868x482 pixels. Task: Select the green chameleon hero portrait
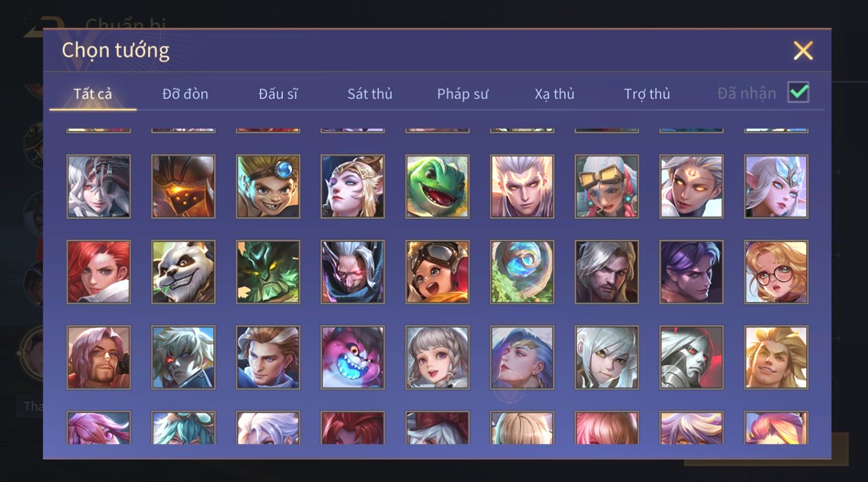pyautogui.click(x=437, y=186)
